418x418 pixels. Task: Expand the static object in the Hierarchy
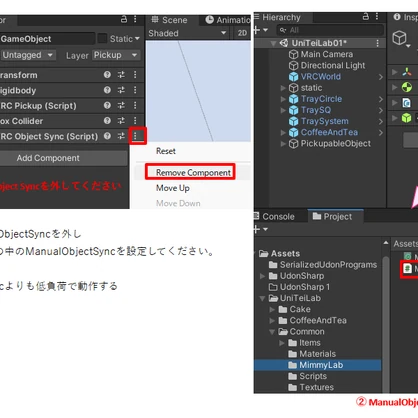(x=283, y=88)
